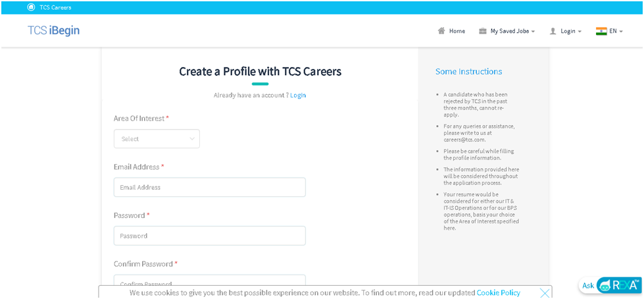Screen dimensions: 644x299
Task: Focus the Email Address input field
Action: (x=209, y=187)
